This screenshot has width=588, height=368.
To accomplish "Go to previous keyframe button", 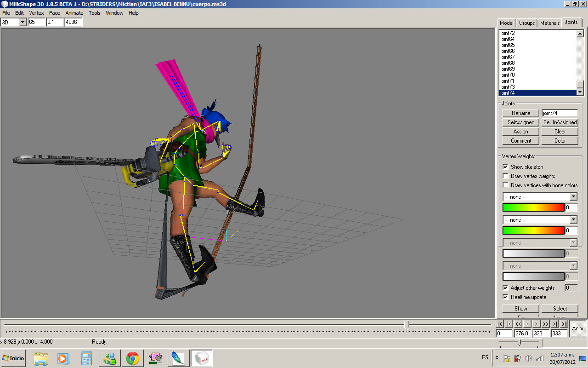I will 509,324.
